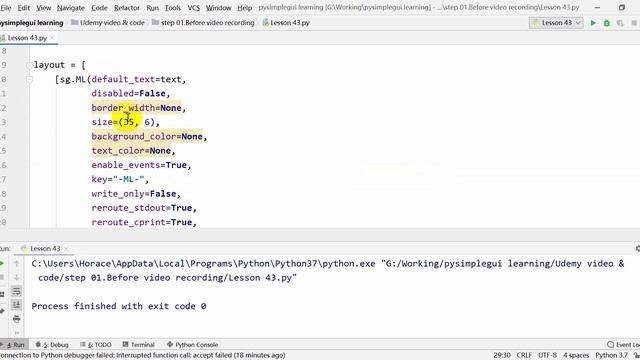Close the Lesson 43 Run tab
The width and height of the screenshot is (640, 360).
point(66,249)
